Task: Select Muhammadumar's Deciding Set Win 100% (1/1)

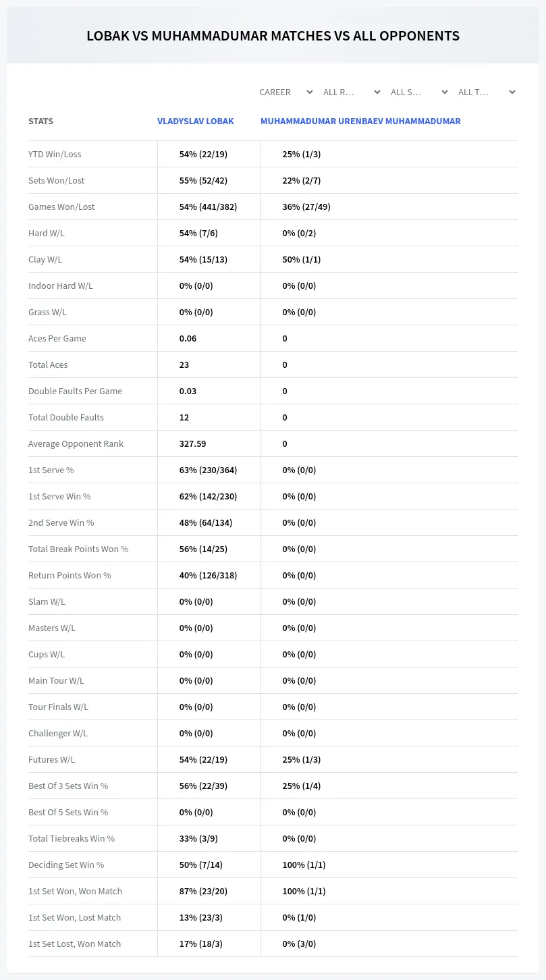Action: (304, 865)
